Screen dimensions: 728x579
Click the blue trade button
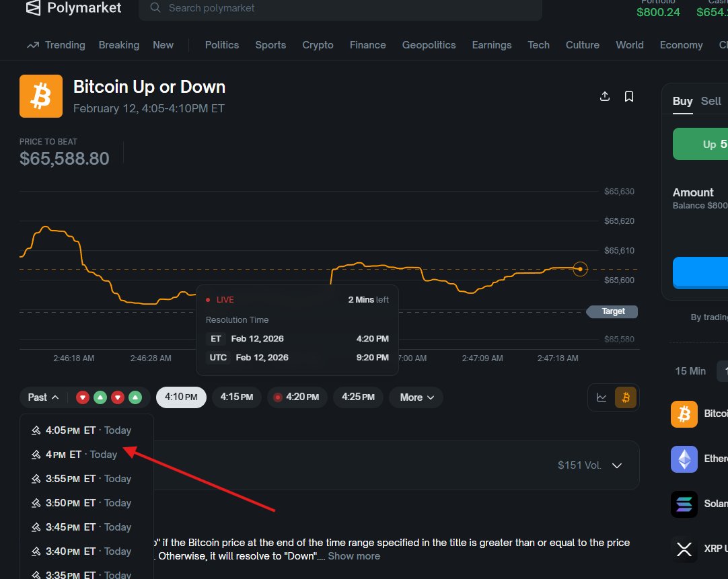(x=700, y=273)
